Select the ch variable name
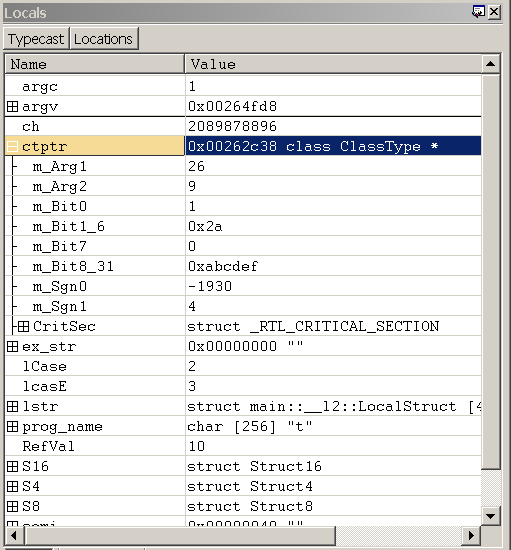 click(31, 127)
